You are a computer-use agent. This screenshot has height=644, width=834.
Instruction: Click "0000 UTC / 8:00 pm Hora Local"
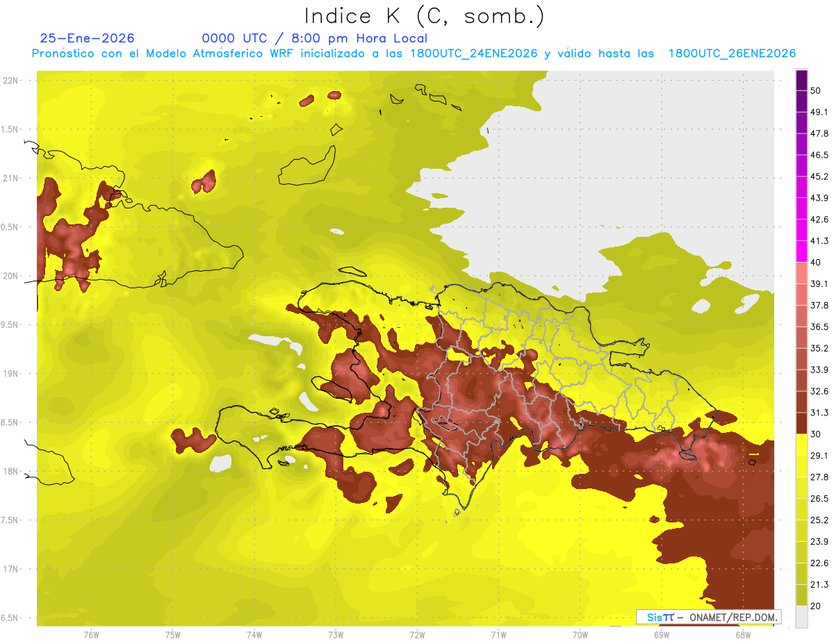click(314, 38)
